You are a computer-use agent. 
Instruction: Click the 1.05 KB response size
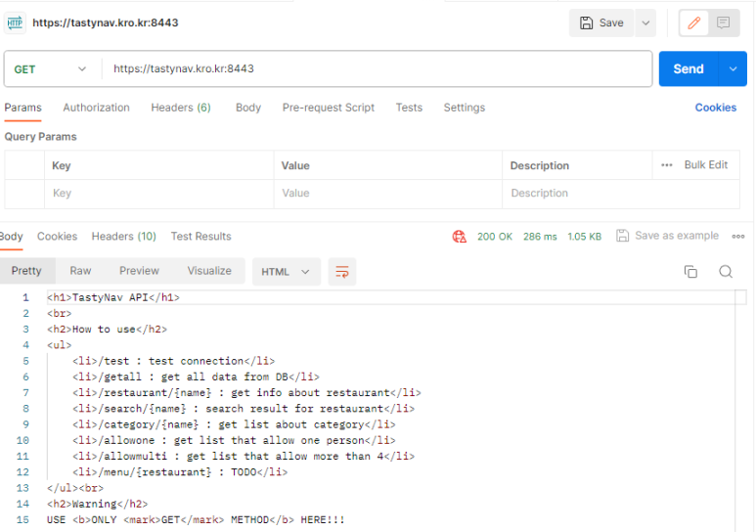point(584,237)
